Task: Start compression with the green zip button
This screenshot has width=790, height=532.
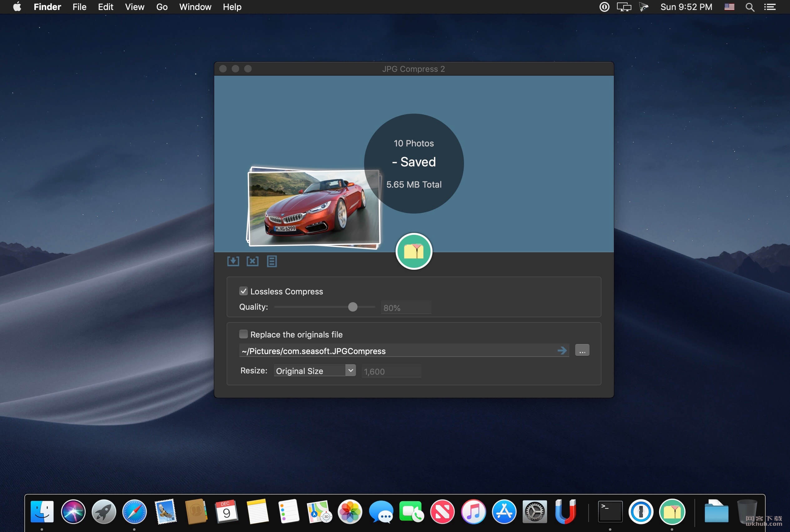Action: [414, 251]
